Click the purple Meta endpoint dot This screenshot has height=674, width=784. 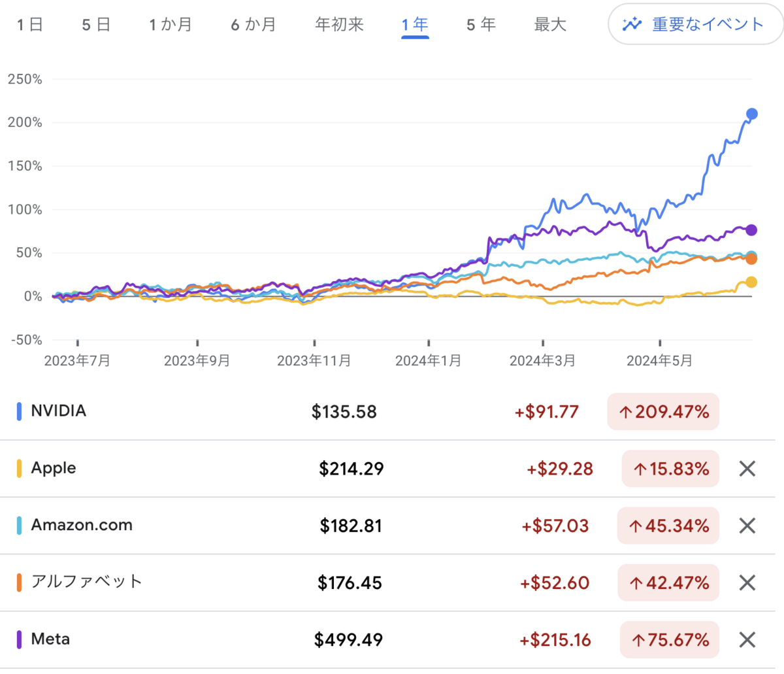[751, 229]
